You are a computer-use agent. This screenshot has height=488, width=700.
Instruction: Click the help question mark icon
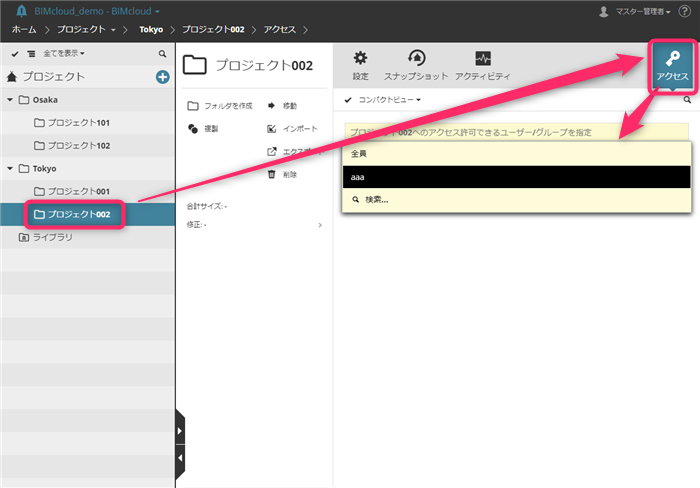(x=684, y=11)
